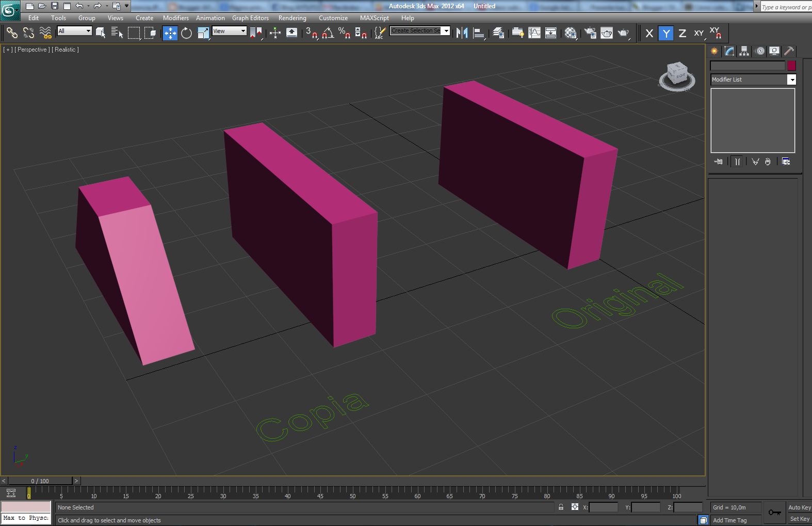Enable Auto Key animation mode
This screenshot has width=812, height=526.
[x=799, y=507]
